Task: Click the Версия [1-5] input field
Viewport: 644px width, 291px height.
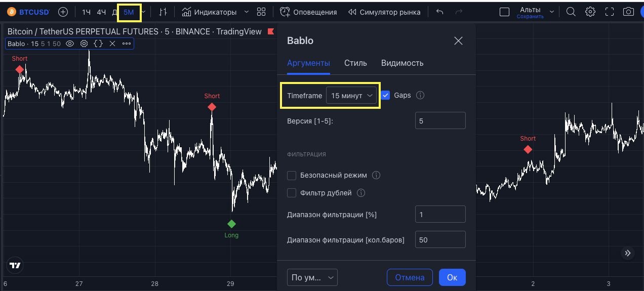Action: (x=439, y=121)
